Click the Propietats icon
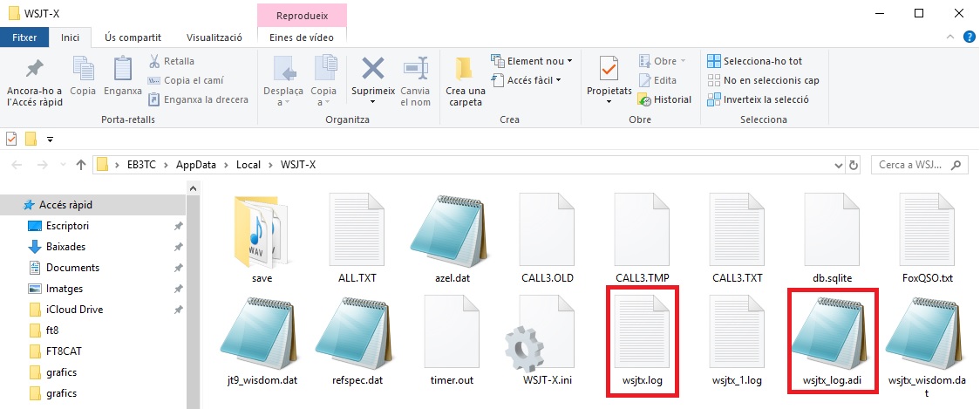The width and height of the screenshot is (980, 409). pyautogui.click(x=609, y=69)
